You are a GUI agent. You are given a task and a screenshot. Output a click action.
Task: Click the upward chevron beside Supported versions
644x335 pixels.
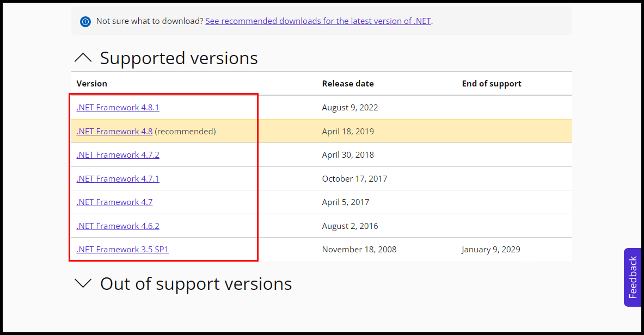[83, 57]
